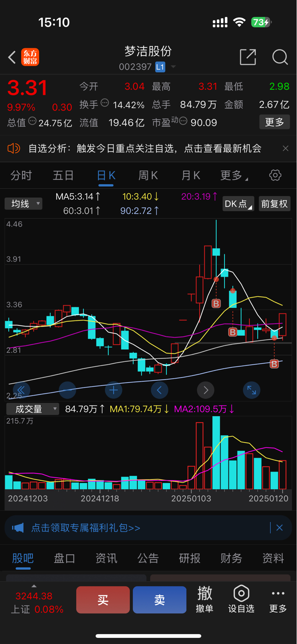Tap the MA10 3.40 value
The image size is (297, 644).
tap(141, 196)
